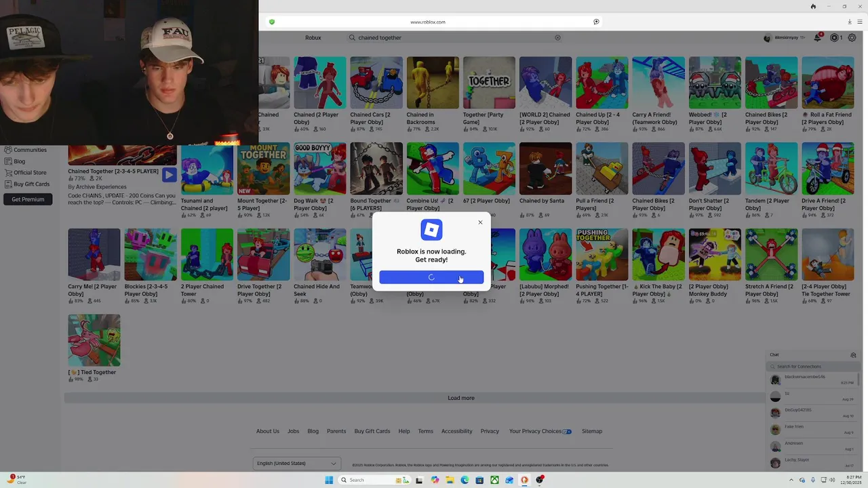Click the chat new-group icon
This screenshot has height=488, width=868.
coord(853,354)
